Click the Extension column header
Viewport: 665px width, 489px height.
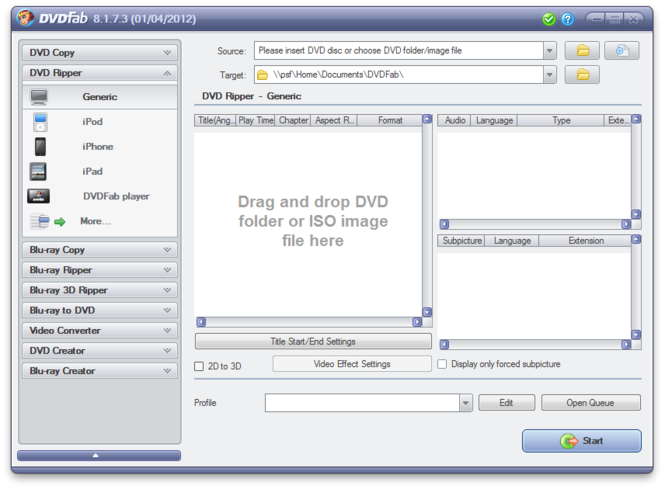click(x=585, y=241)
